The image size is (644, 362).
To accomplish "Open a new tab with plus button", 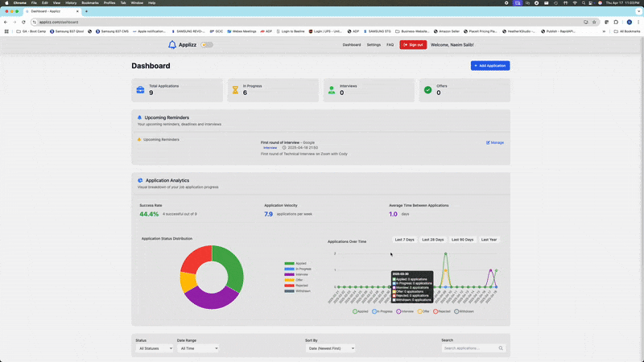I will coord(86,11).
